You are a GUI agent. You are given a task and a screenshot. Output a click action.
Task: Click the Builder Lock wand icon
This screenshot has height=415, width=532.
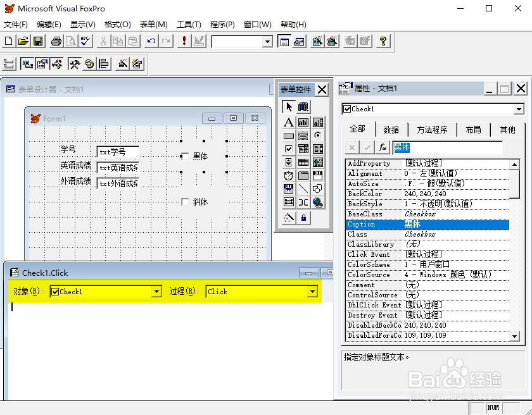pos(289,218)
